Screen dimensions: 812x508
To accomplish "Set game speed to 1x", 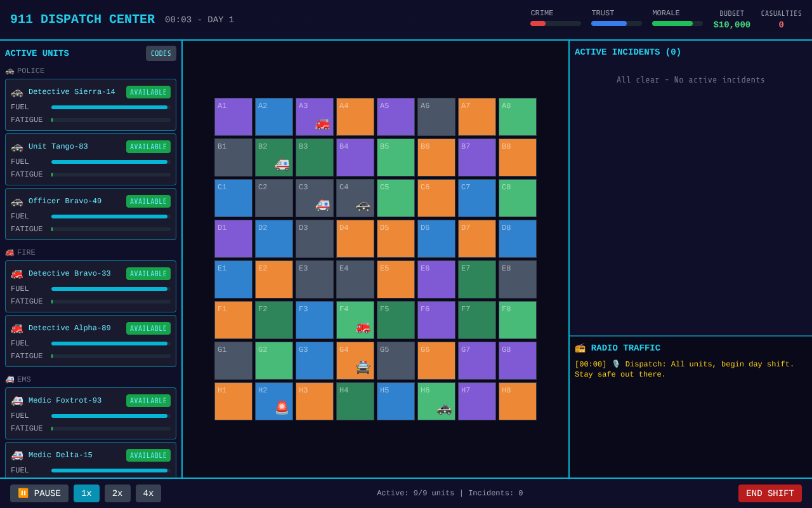I will tap(86, 493).
